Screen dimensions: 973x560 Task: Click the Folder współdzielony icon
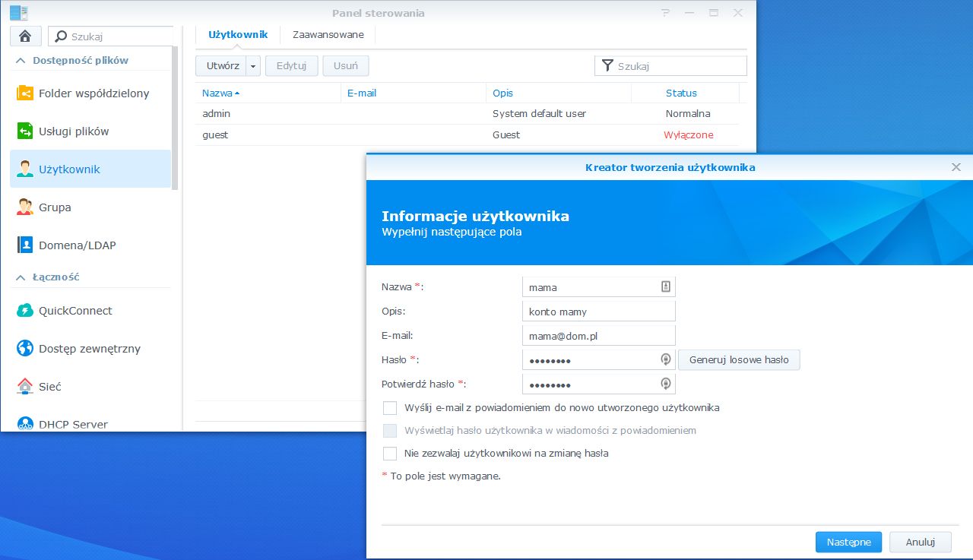(25, 93)
